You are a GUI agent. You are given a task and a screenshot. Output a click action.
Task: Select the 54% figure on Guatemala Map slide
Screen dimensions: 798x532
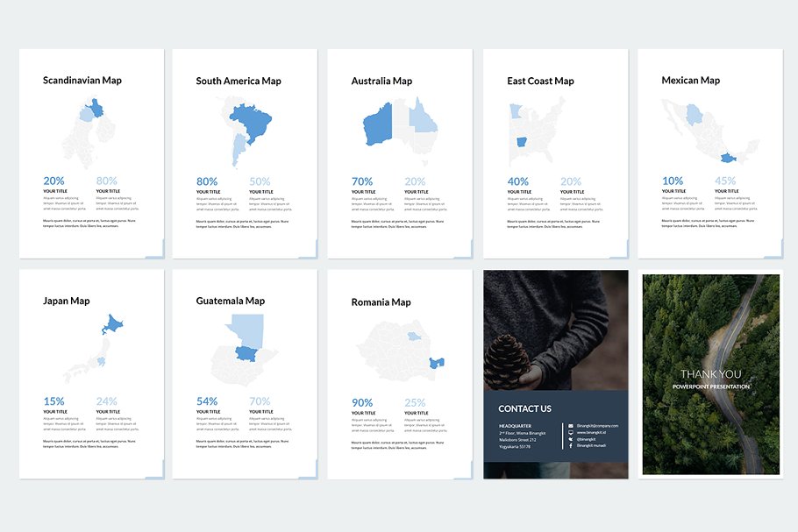(207, 401)
